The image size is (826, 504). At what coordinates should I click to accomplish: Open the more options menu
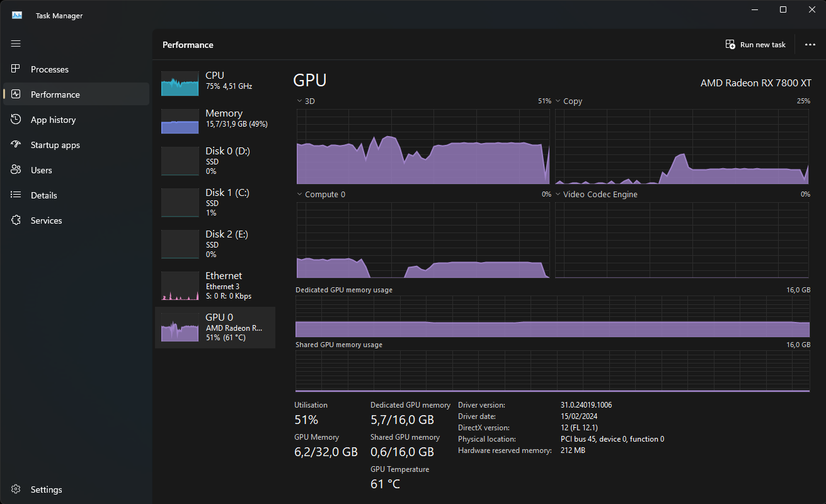(x=811, y=44)
